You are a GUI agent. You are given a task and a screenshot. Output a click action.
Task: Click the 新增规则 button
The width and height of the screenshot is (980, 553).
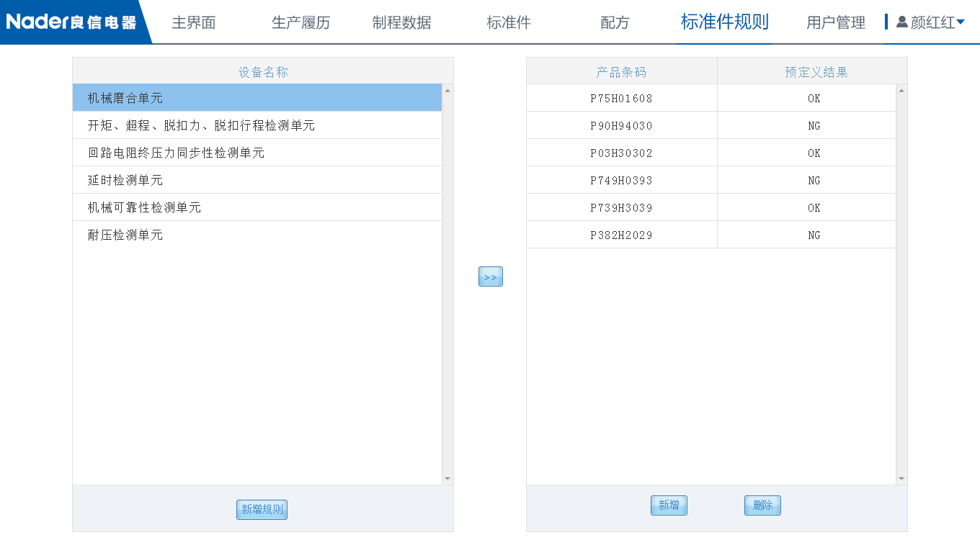pos(262,509)
